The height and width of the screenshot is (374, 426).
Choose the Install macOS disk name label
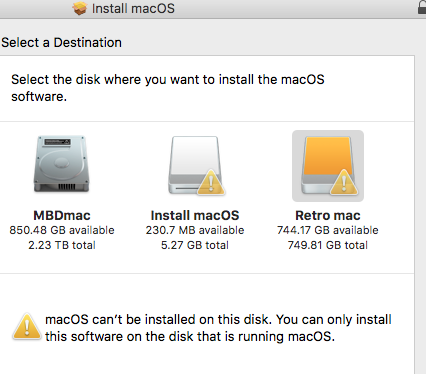(x=195, y=215)
